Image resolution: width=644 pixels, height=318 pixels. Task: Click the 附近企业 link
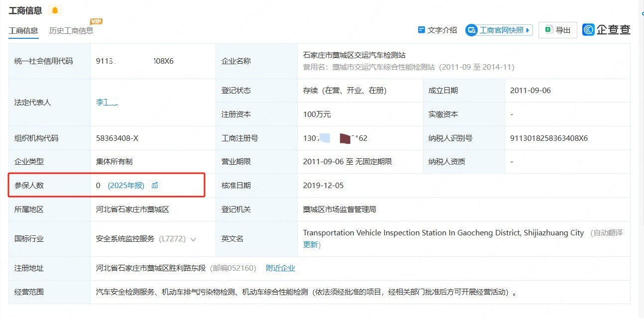point(280,268)
